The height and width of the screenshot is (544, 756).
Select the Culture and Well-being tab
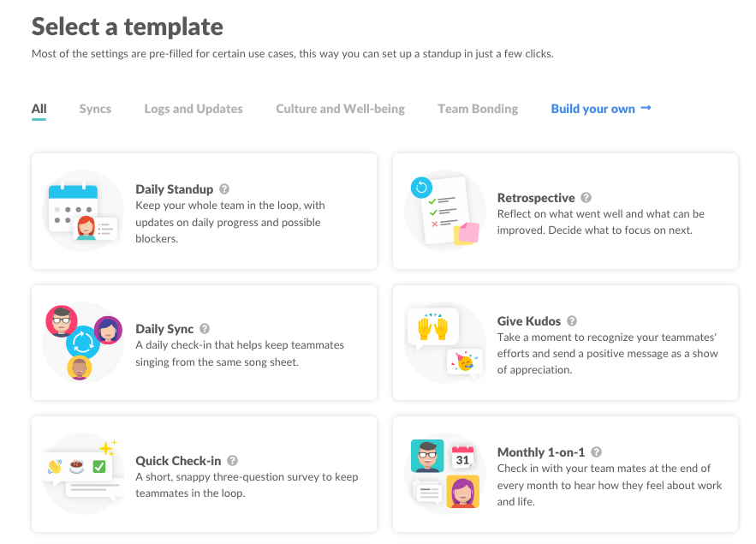pos(340,109)
